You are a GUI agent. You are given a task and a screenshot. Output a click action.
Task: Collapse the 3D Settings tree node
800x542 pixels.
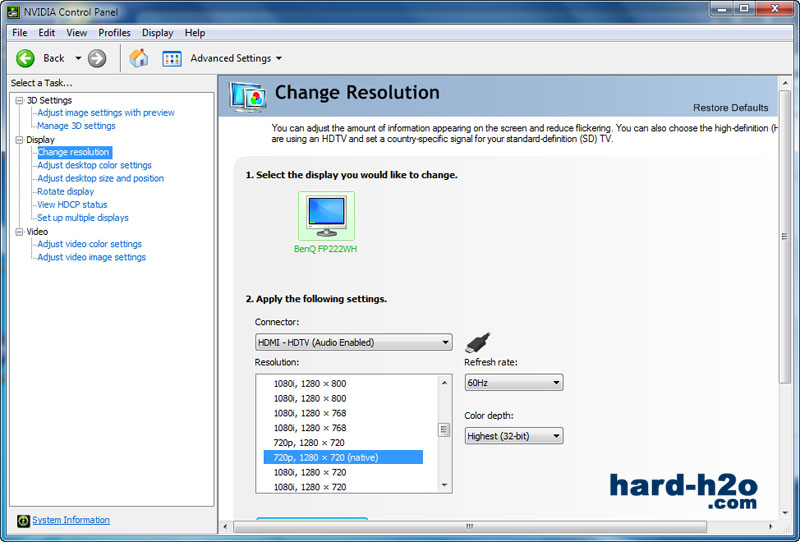19,101
